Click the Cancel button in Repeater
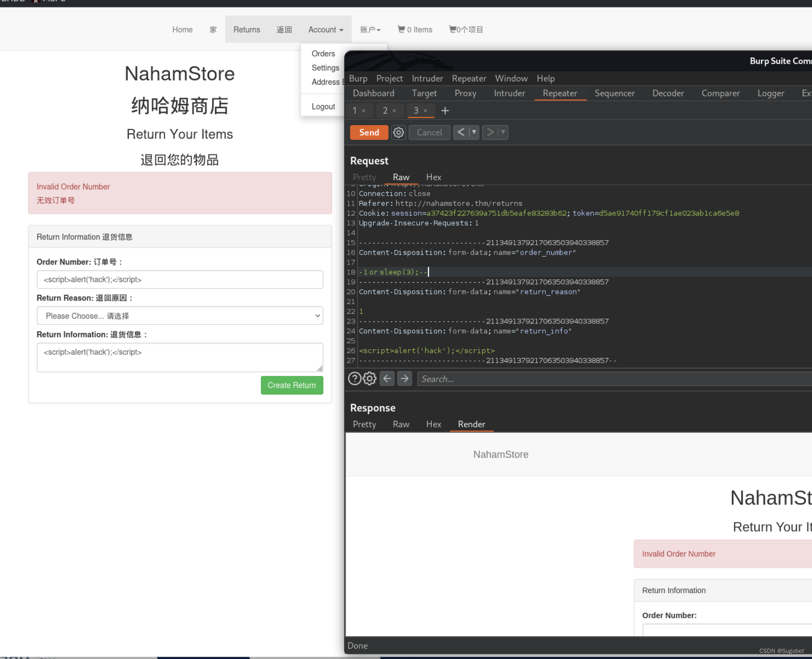 (429, 132)
